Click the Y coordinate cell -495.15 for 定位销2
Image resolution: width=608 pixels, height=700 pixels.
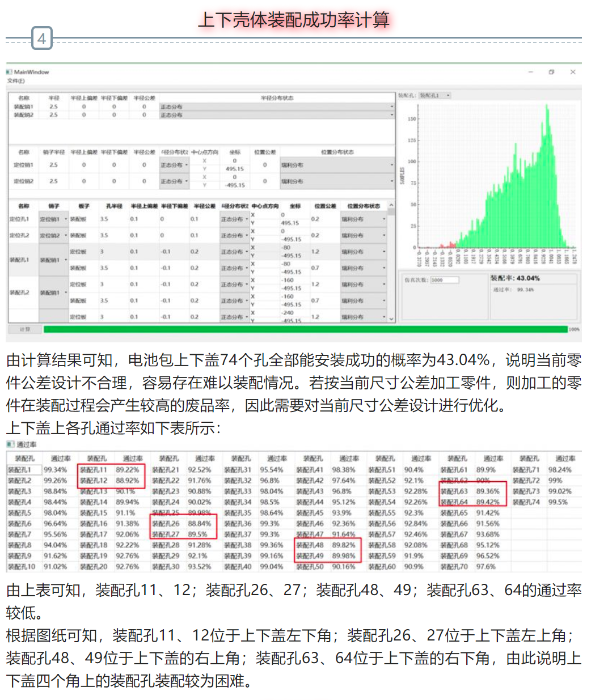(236, 184)
